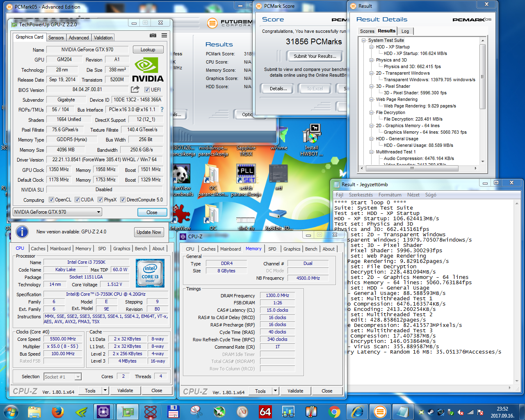
Task: Click Update Now for GPU-Z
Action: click(x=149, y=232)
